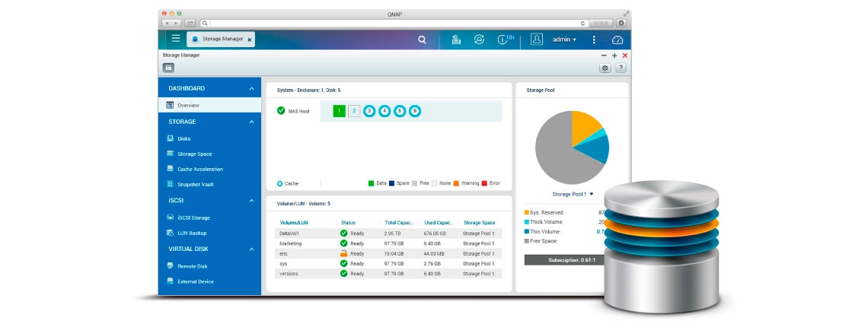Viewport: 868px width, 321px height.
Task: Open the admin account dropdown
Action: click(x=564, y=40)
